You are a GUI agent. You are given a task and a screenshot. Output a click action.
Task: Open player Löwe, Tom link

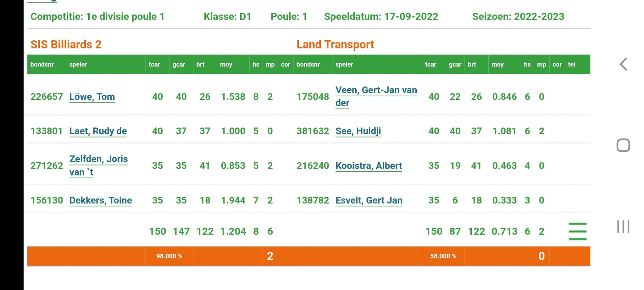(92, 97)
